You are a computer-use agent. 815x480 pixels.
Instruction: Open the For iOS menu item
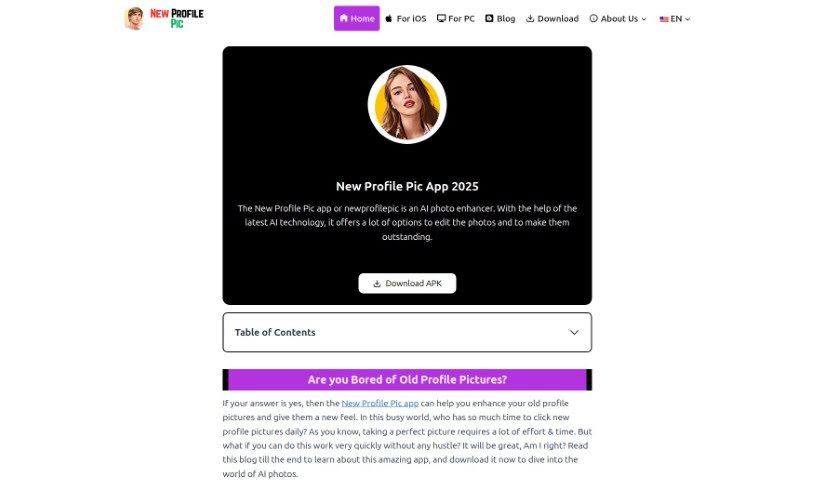pyautogui.click(x=411, y=19)
